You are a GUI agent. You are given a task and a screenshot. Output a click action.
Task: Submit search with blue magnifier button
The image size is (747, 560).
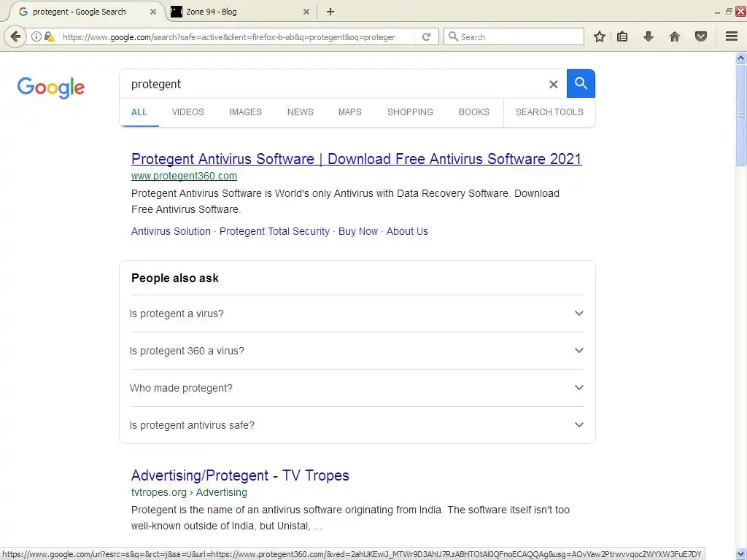[x=581, y=83]
